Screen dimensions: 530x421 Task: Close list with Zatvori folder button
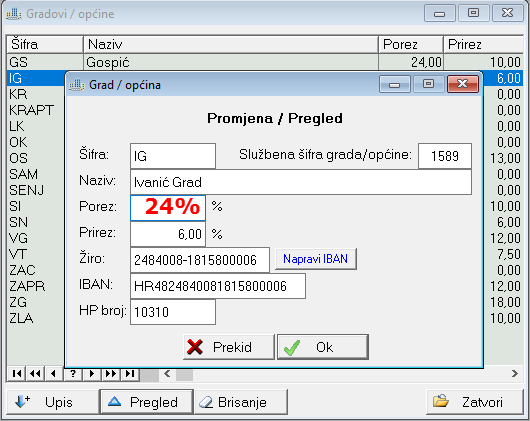click(x=475, y=402)
